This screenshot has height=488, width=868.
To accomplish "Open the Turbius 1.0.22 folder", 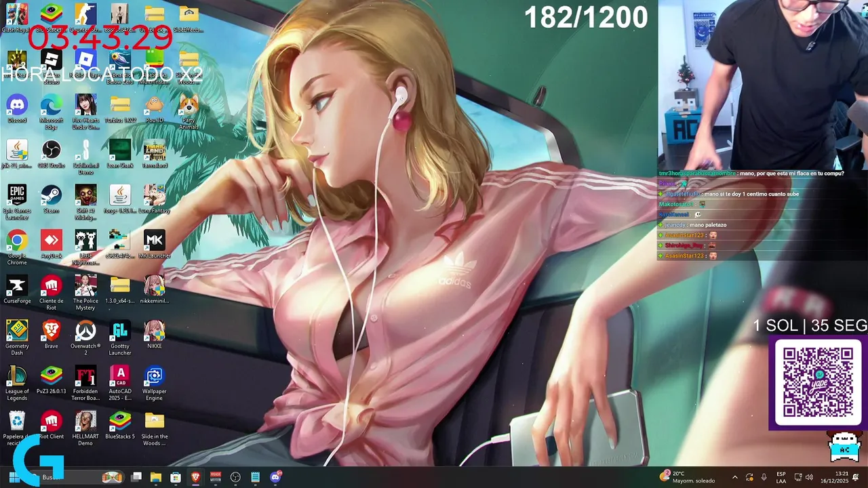I will click(120, 109).
